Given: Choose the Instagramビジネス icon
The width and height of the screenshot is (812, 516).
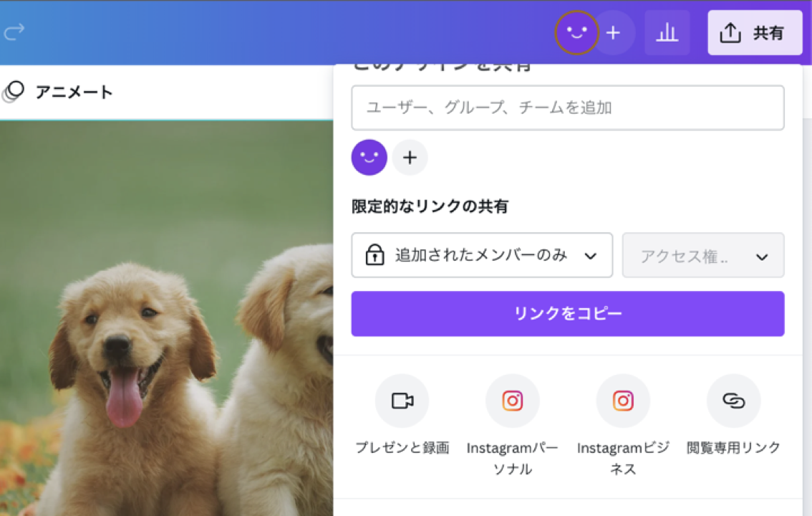Looking at the screenshot, I should [623, 401].
